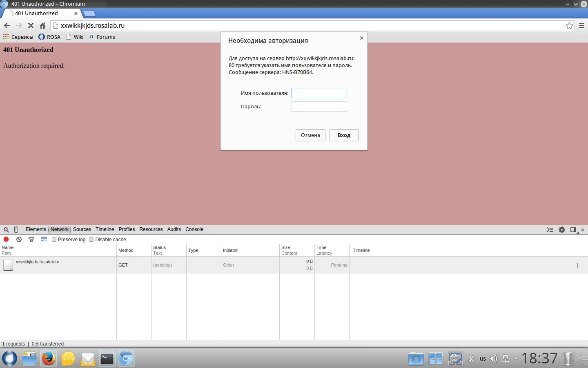Sort requests by the Size column header
Screen dimensions: 588x368
click(x=297, y=250)
